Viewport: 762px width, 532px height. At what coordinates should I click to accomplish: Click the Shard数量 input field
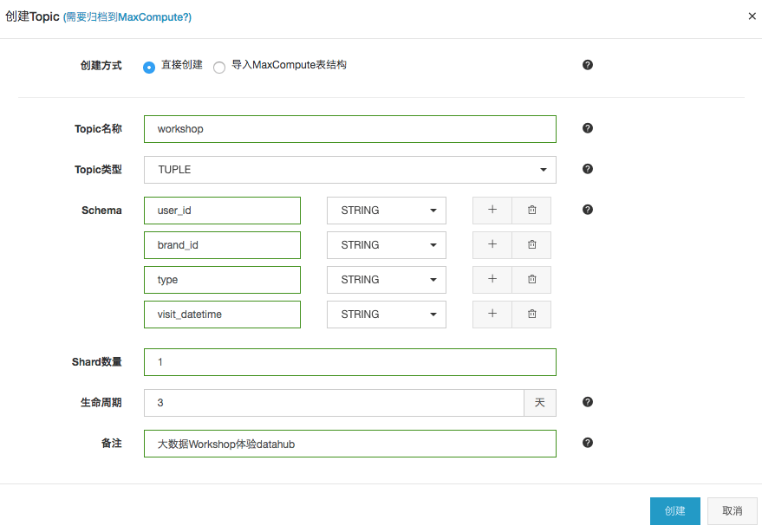pyautogui.click(x=349, y=362)
